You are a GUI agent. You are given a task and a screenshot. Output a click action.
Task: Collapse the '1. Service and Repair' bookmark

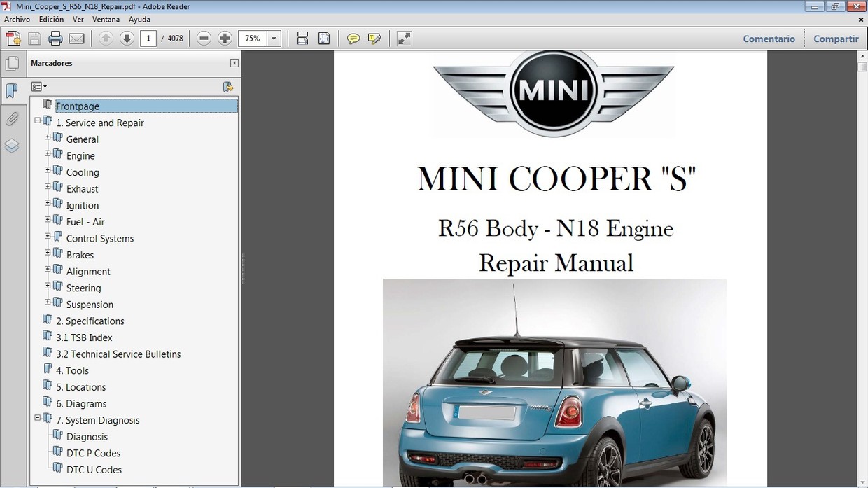(37, 121)
